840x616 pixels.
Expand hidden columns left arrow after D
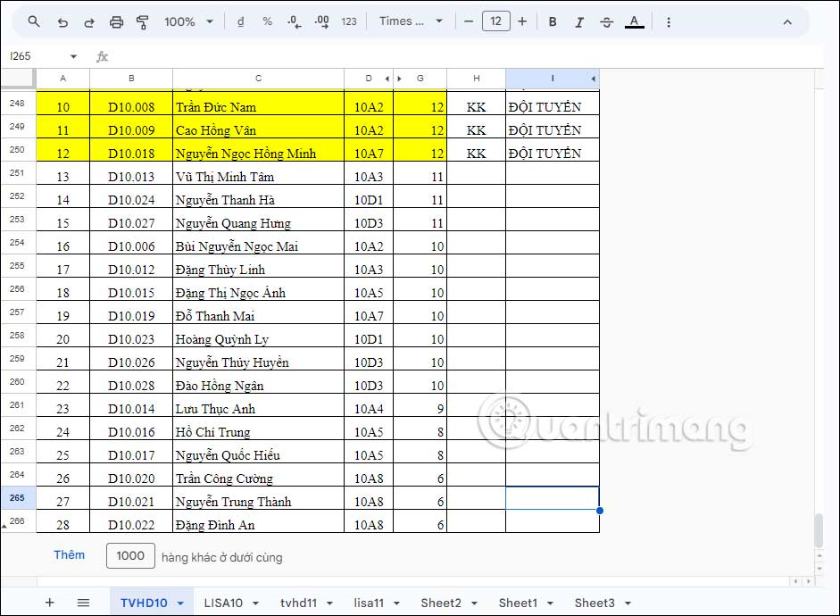point(387,79)
